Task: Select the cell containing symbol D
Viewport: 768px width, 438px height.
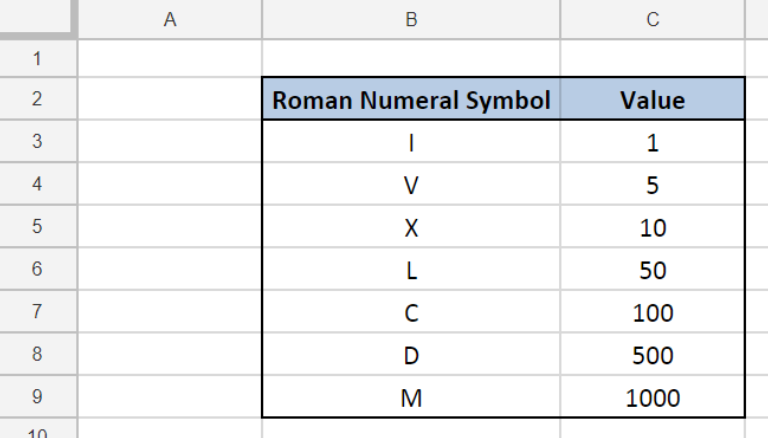Action: (x=411, y=354)
